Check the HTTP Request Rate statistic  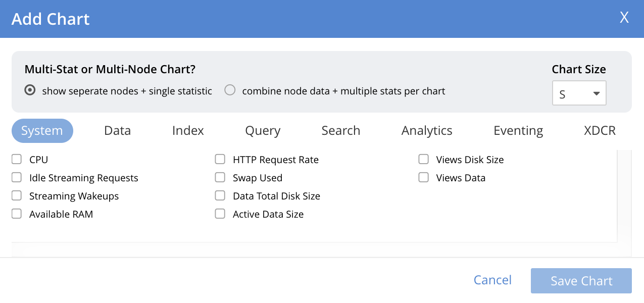220,159
